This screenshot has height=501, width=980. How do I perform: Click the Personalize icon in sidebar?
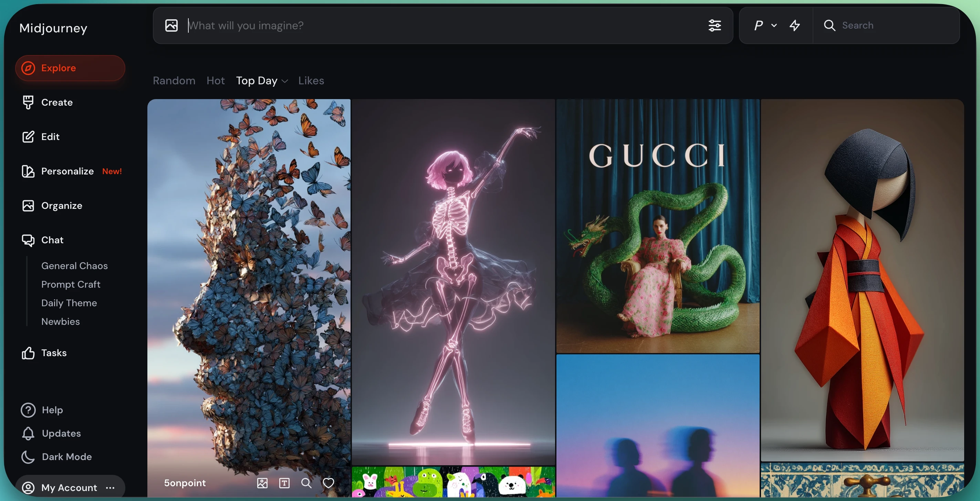(x=28, y=171)
